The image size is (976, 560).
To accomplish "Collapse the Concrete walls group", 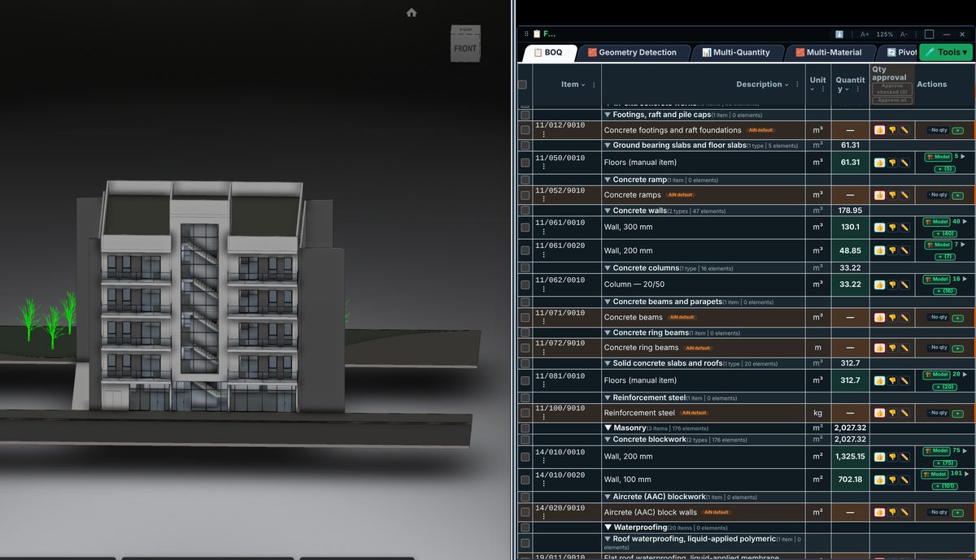I will pos(608,211).
